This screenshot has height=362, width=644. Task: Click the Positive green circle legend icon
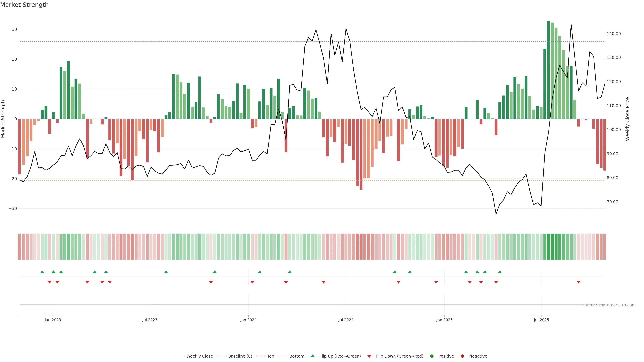pyautogui.click(x=432, y=356)
